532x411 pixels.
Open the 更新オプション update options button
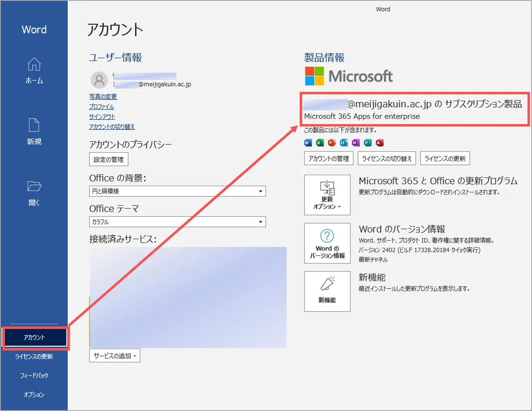pos(327,195)
